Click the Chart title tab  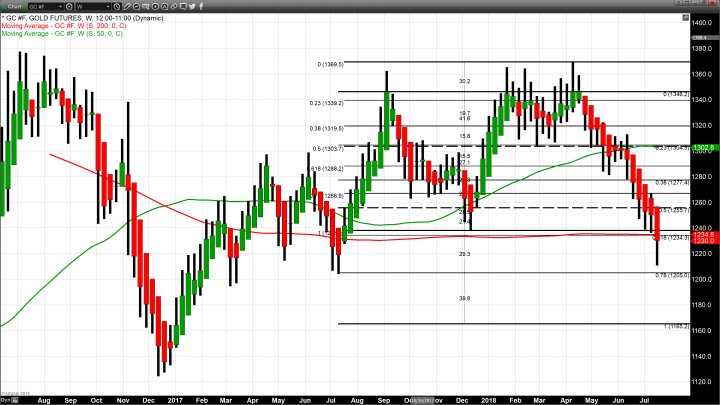[14, 7]
